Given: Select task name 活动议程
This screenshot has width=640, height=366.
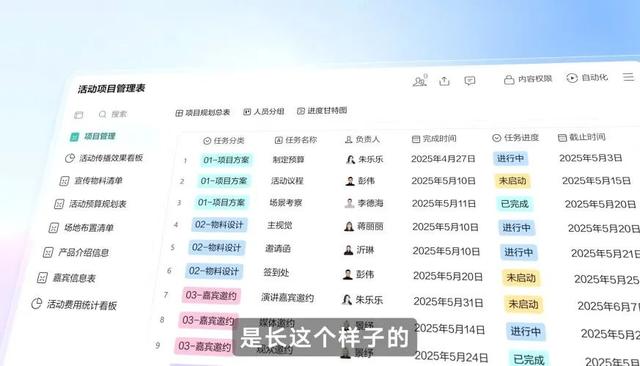Looking at the screenshot, I should (287, 181).
